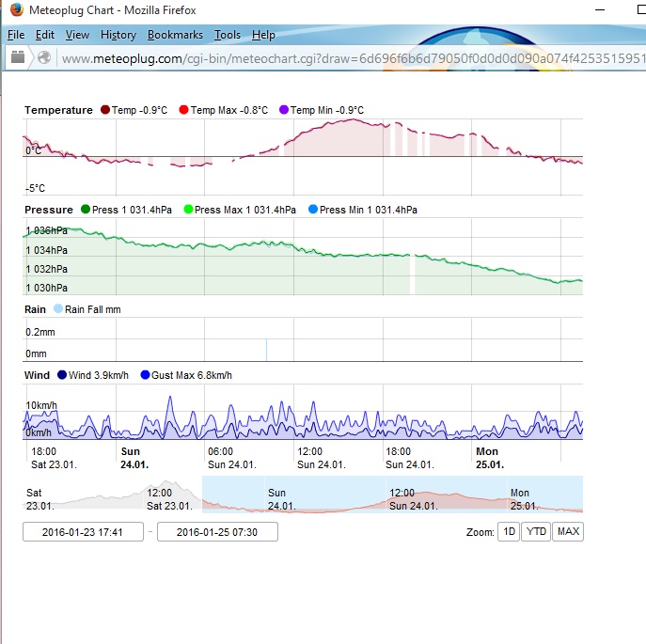Click the globe site identity icon
The width and height of the screenshot is (646, 644).
(43, 58)
